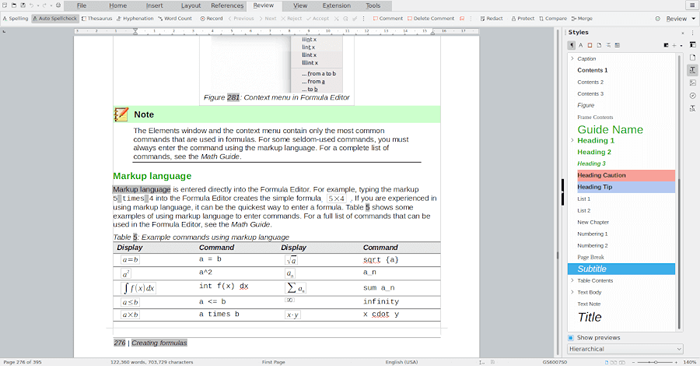The width and height of the screenshot is (700, 366).
Task: Click the zoom slider in status bar
Action: click(656, 362)
